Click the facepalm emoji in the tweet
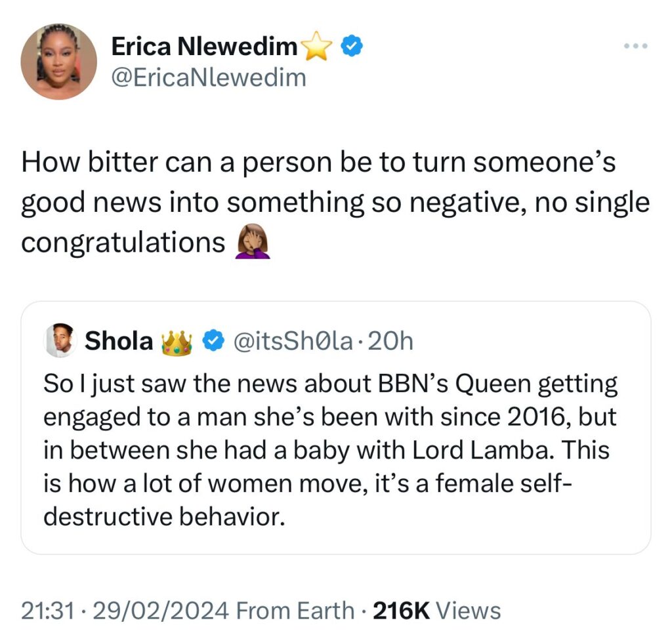672x631 pixels. (253, 244)
